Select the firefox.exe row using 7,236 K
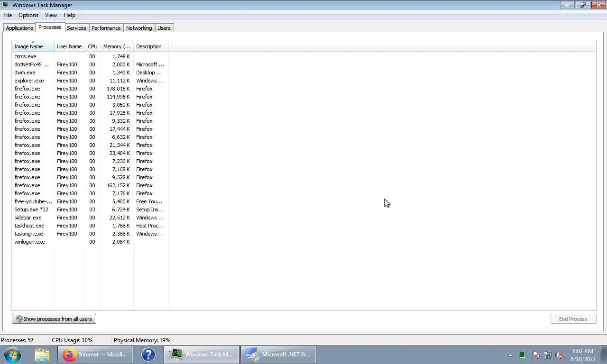This screenshot has width=607, height=364. [90, 161]
